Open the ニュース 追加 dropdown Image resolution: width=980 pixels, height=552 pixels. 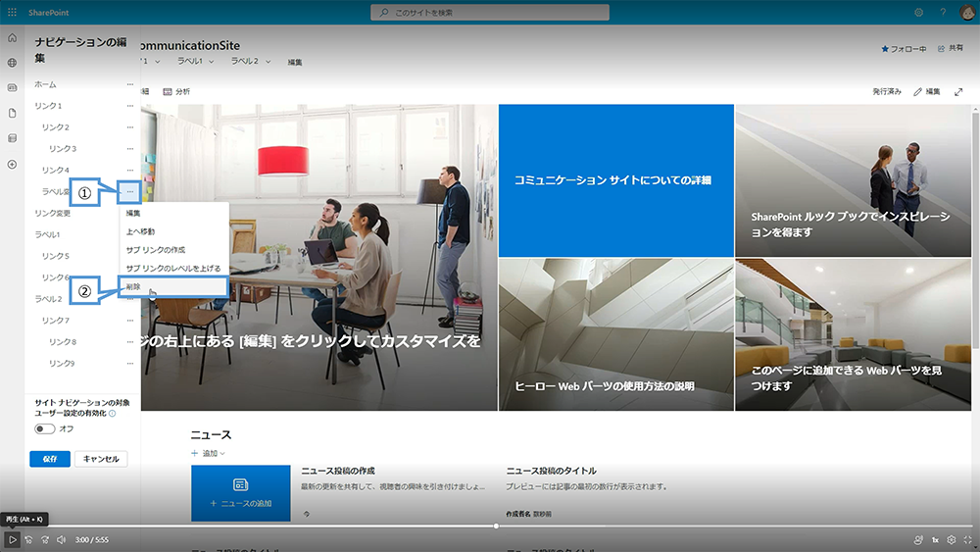[208, 453]
